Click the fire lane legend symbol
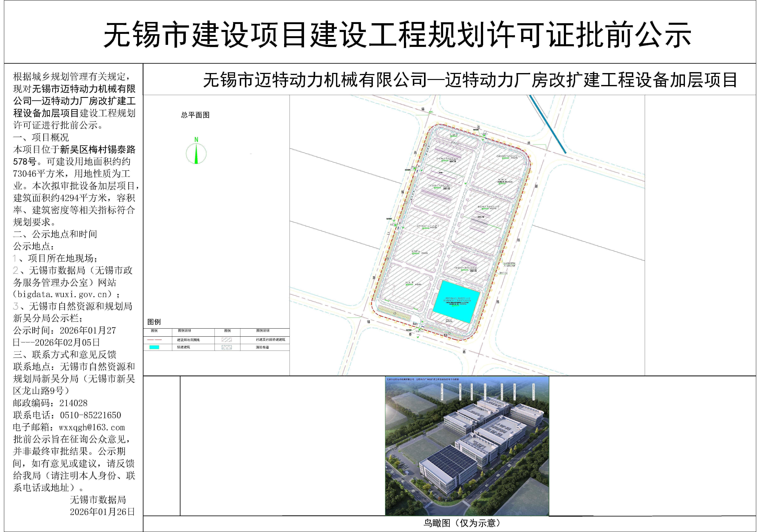Screen dimensions: 760x532 (x=227, y=347)
